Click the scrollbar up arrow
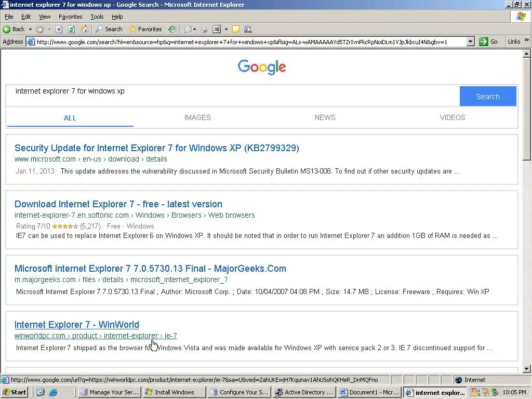The width and height of the screenshot is (532, 399). click(527, 54)
